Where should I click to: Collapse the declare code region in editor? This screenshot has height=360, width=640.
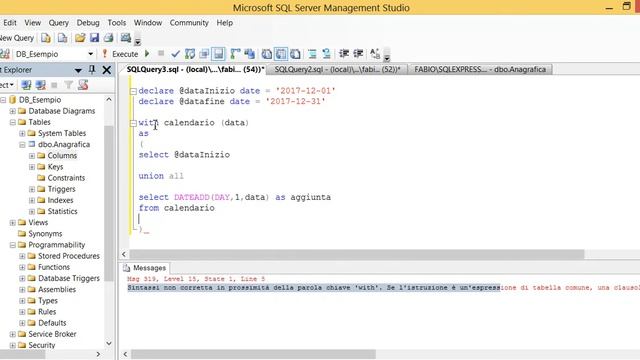click(x=133, y=91)
